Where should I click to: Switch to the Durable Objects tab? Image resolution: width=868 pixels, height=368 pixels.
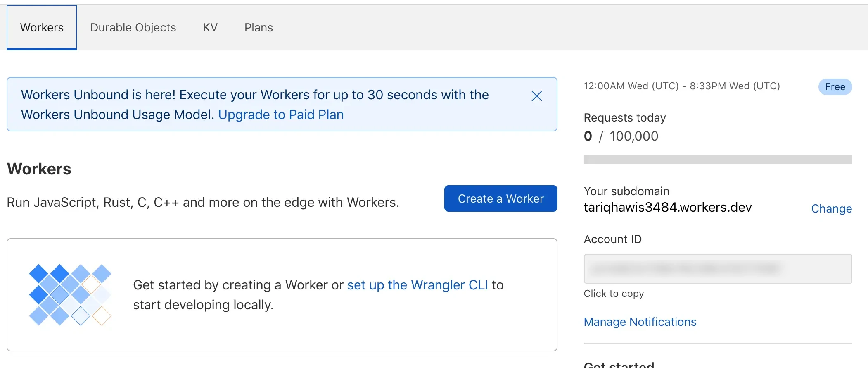point(133,28)
